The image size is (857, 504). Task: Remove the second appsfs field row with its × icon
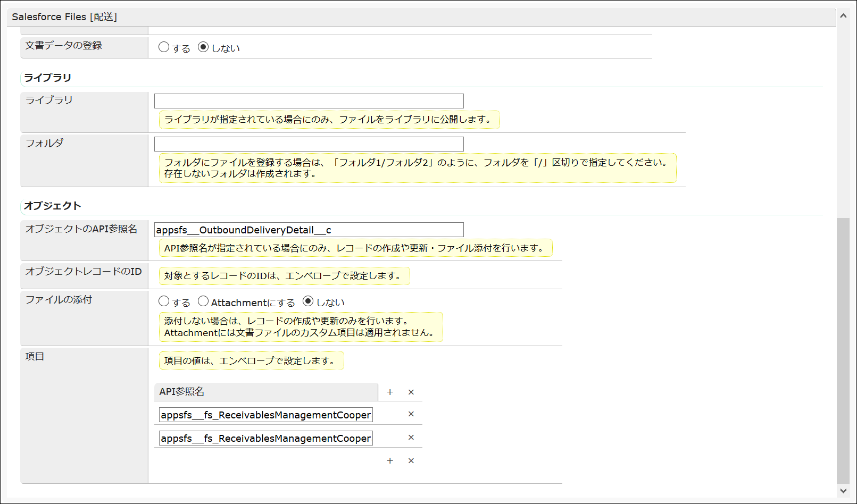411,437
